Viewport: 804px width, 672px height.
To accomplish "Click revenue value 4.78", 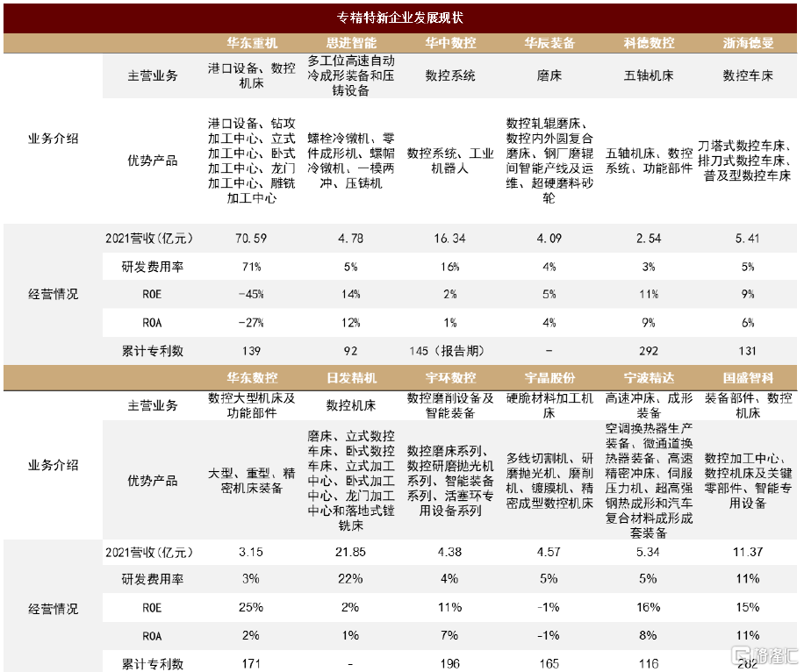I will [351, 239].
